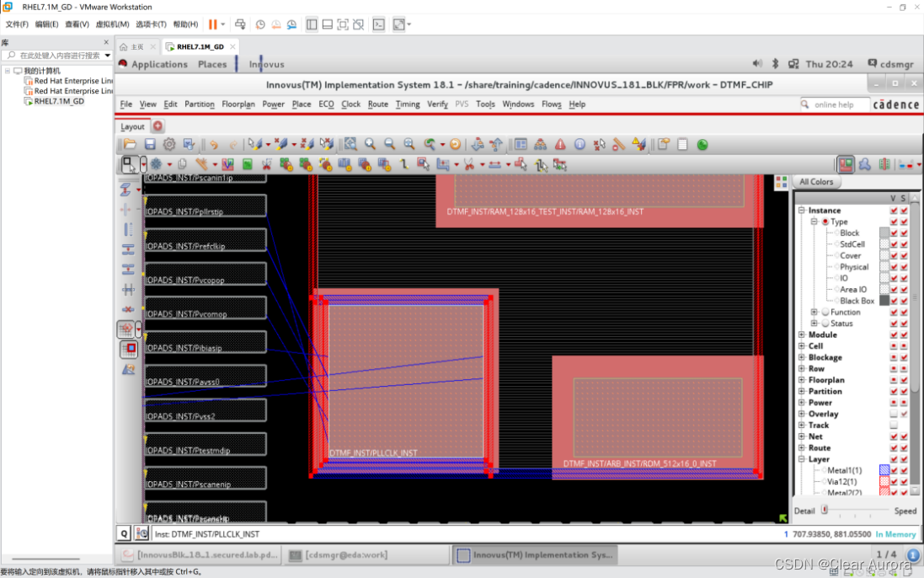Click the Layout tab button
Image resolution: width=924 pixels, height=578 pixels.
coord(132,126)
